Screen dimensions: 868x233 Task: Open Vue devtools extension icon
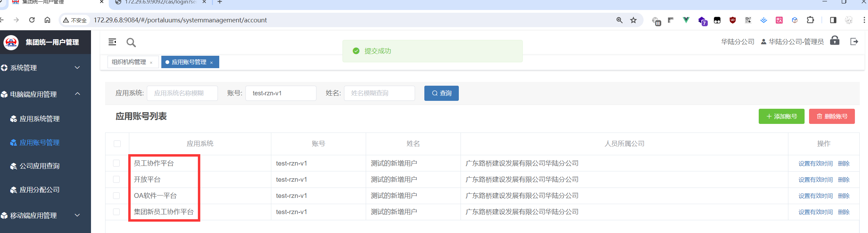[x=686, y=20]
